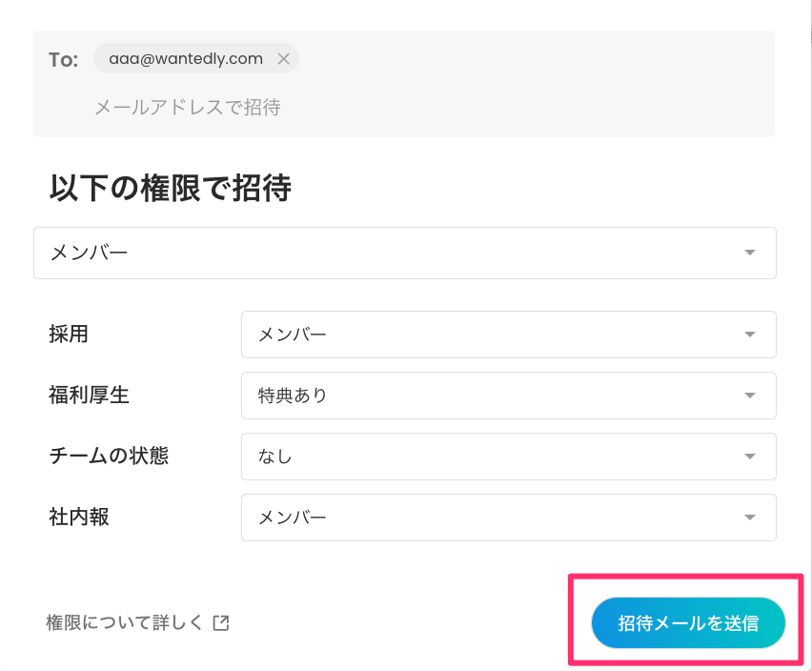Click the チームの状態 row label
This screenshot has height=671, width=812.
click(x=109, y=456)
